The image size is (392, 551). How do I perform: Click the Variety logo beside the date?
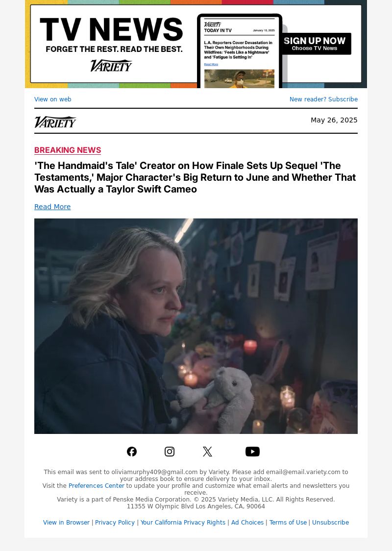click(x=55, y=122)
